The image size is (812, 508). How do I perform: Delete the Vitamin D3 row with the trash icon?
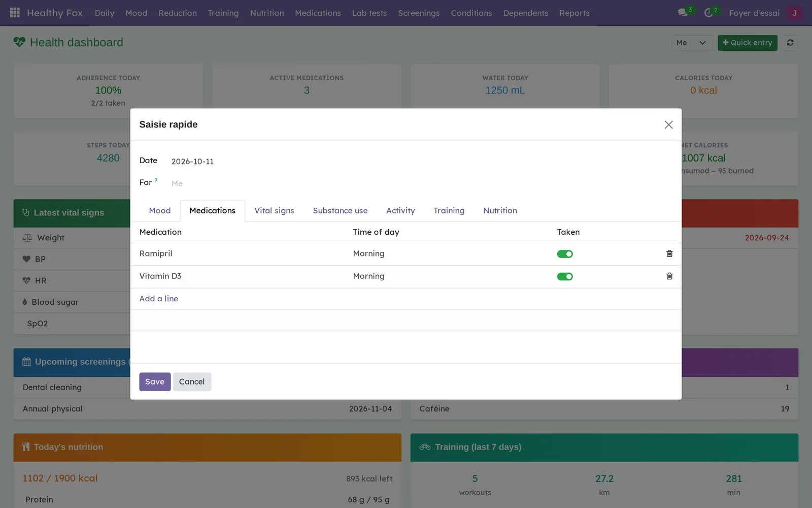[x=669, y=276]
